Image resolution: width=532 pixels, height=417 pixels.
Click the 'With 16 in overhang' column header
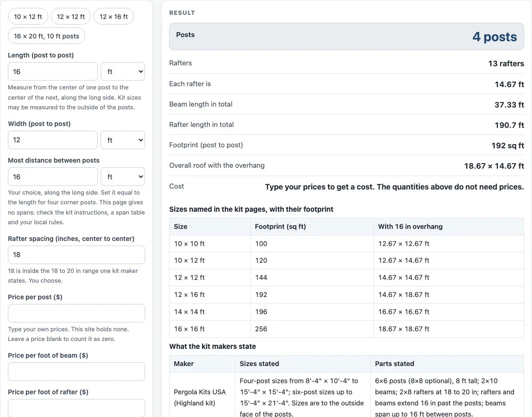(449, 226)
